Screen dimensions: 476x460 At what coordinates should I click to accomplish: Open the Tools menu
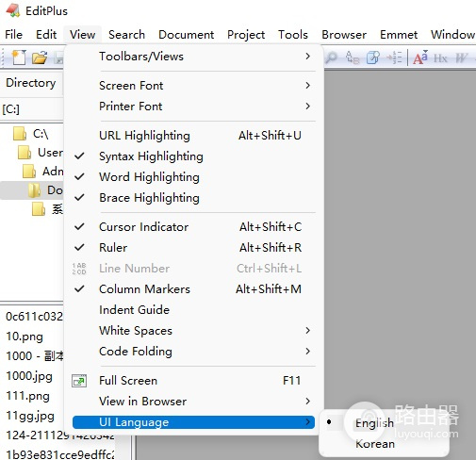pyautogui.click(x=293, y=34)
